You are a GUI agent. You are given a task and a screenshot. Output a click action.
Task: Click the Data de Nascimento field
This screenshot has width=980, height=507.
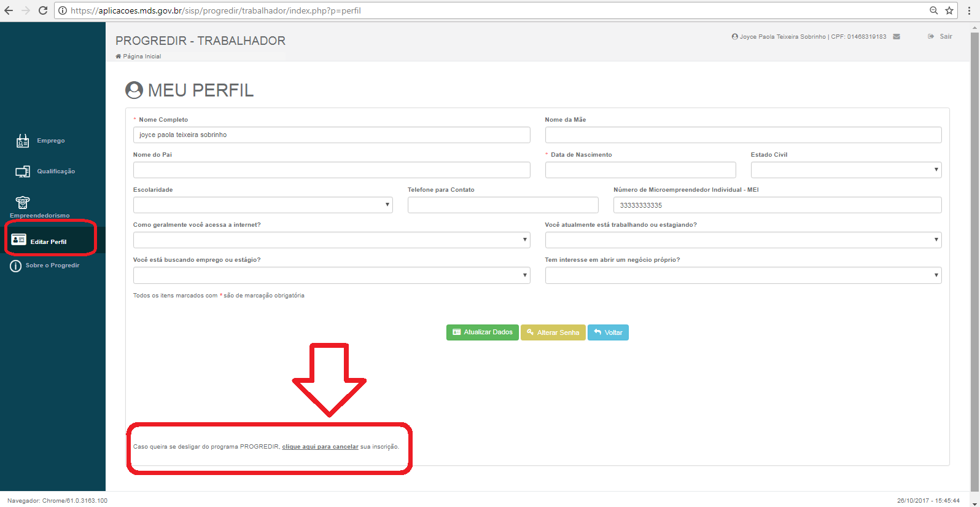[x=640, y=170]
